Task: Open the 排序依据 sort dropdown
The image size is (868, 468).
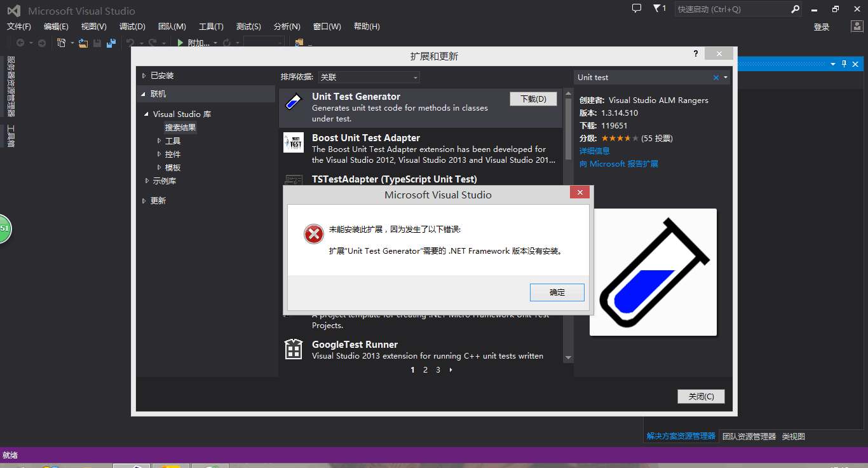Action: point(369,77)
